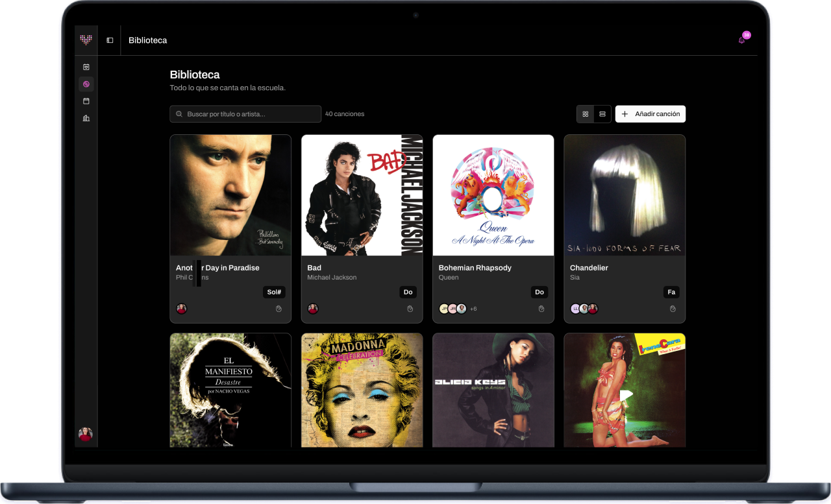Image resolution: width=831 pixels, height=504 pixels.
Task: Click the +6 singers on Bohemian Rhapsody
Action: click(473, 309)
